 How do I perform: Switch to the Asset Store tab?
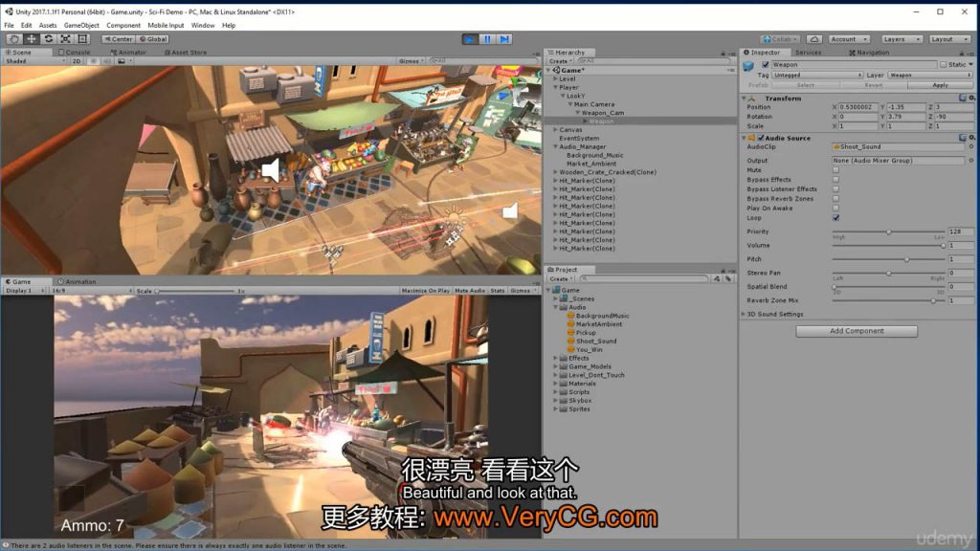pyautogui.click(x=185, y=53)
